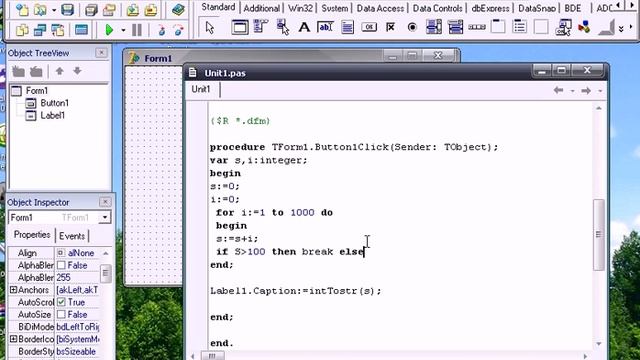
Task: Select the CheckBox component icon
Action: [390, 27]
